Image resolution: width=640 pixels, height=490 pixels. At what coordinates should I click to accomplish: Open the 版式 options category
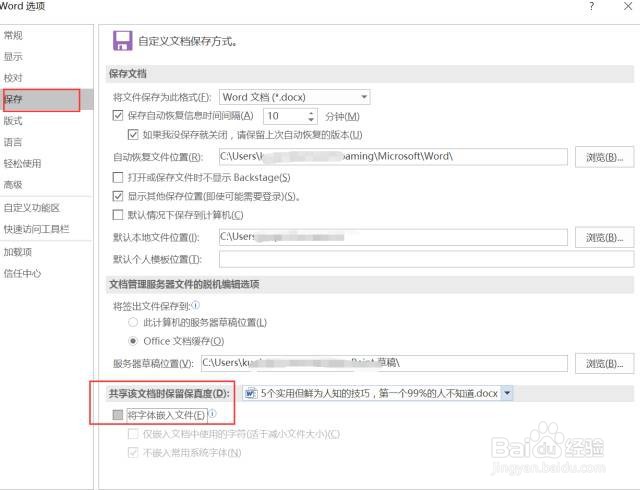pos(13,121)
